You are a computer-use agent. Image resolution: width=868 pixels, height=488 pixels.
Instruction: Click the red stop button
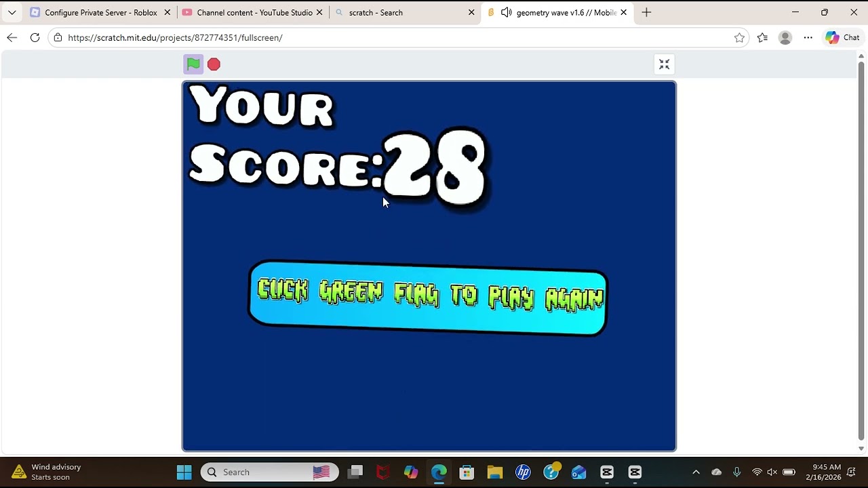tap(214, 64)
